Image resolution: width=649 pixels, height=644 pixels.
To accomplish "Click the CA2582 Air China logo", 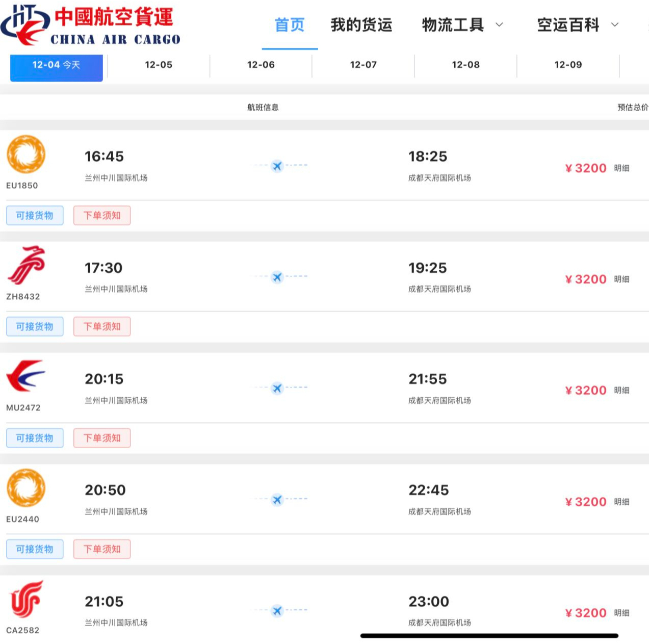I will click(26, 599).
